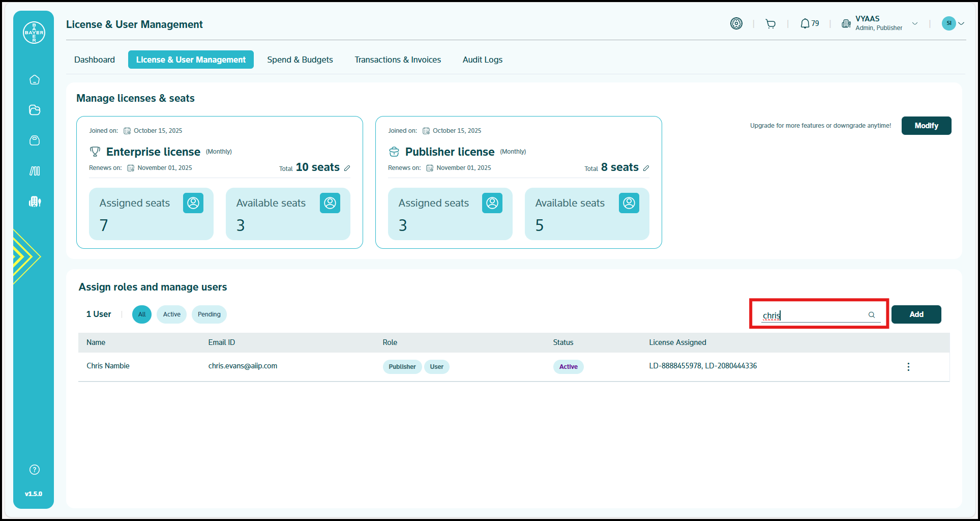Click the library books sidebar icon
Image resolution: width=980 pixels, height=521 pixels.
(35, 171)
